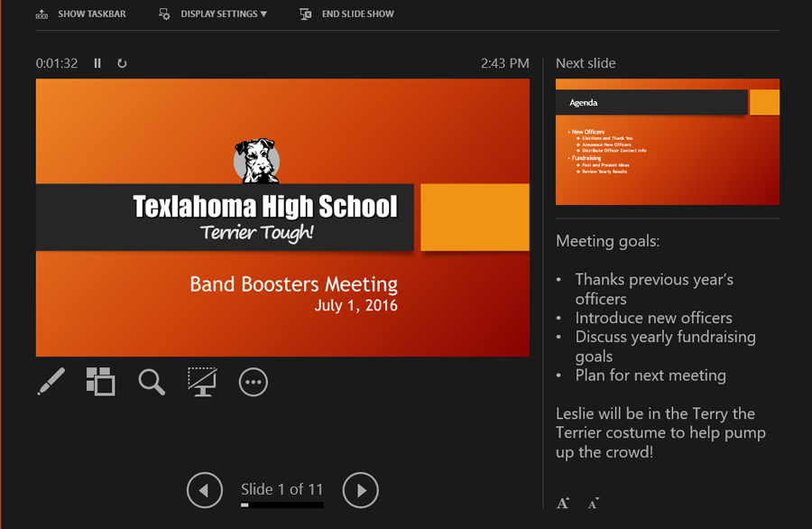Increase the notes text size
The width and height of the screenshot is (812, 529).
(563, 503)
